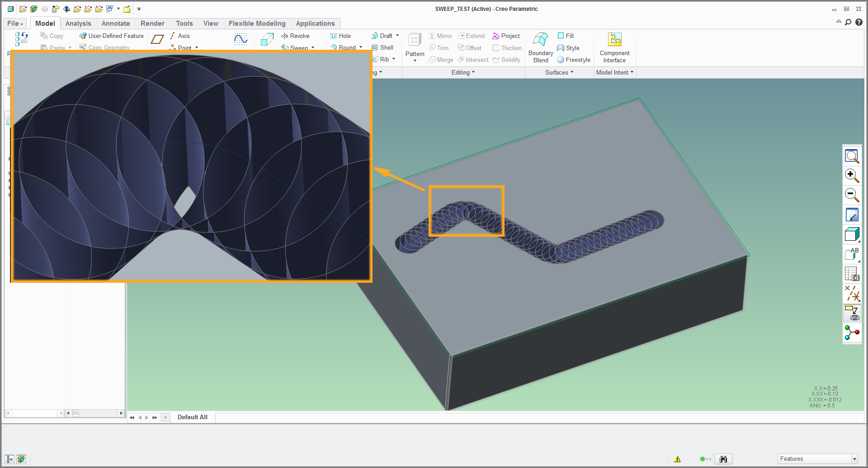The height and width of the screenshot is (468, 868).
Task: Click the Rib feature button
Action: click(380, 59)
